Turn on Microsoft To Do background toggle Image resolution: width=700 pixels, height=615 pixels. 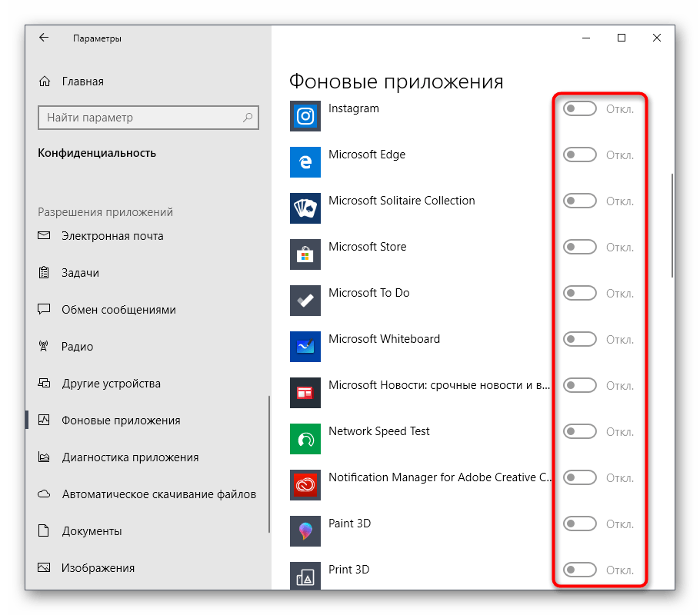580,294
